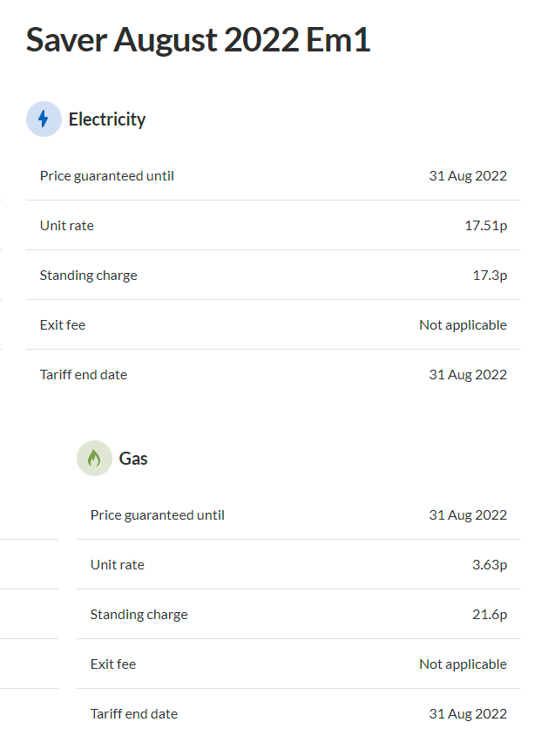Click electricity Price guaranteed until label
The width and height of the screenshot is (555, 756).
click(x=107, y=176)
